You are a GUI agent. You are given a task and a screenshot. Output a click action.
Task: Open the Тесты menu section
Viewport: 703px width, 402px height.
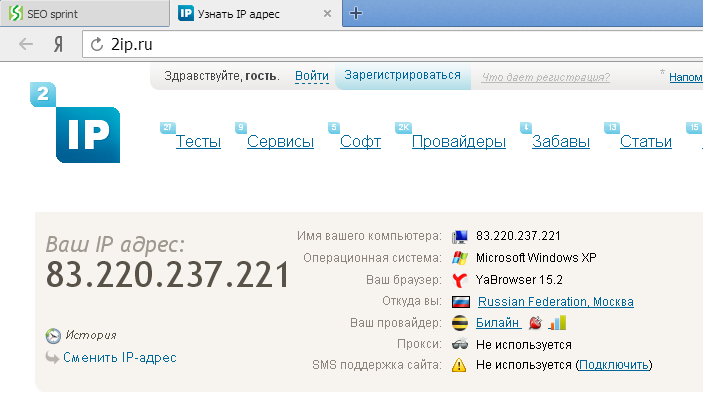click(198, 142)
